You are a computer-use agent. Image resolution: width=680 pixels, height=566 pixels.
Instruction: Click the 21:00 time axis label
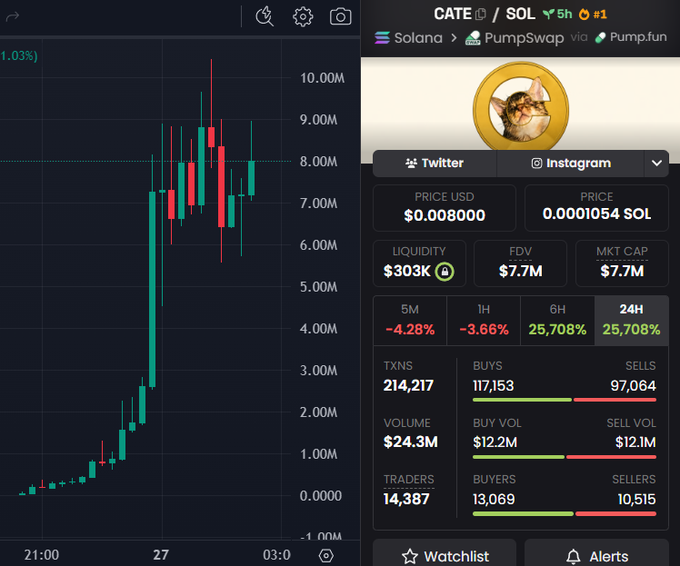[x=42, y=555]
